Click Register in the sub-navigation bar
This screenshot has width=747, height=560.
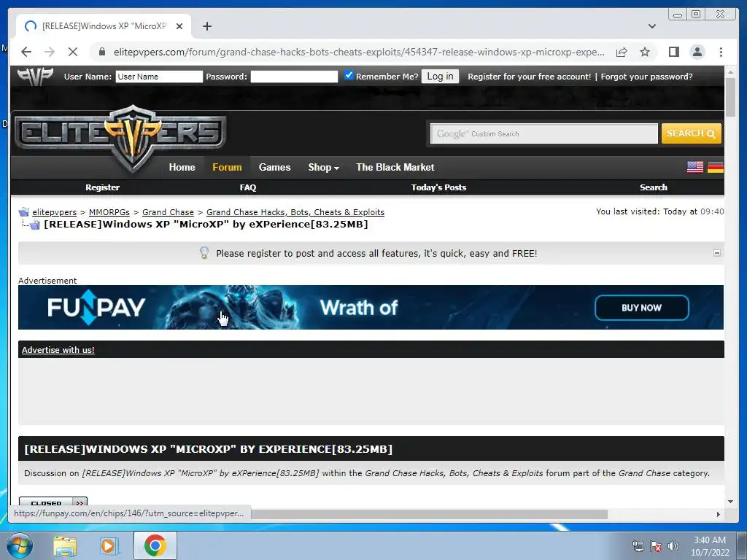click(102, 187)
